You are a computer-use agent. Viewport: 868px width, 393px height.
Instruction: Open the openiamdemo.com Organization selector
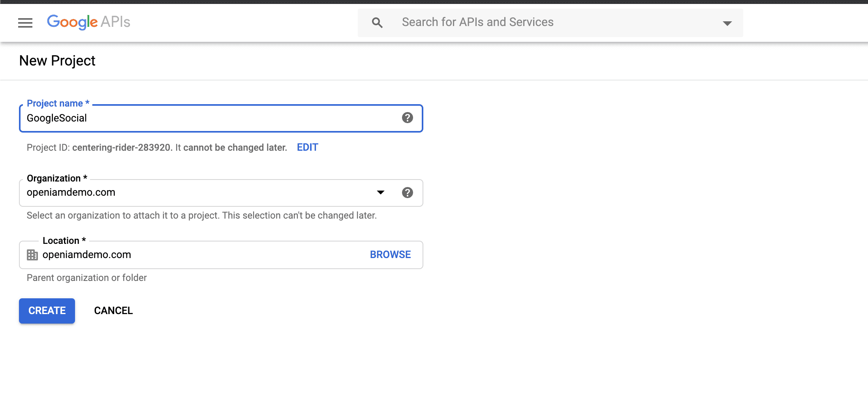(197, 193)
